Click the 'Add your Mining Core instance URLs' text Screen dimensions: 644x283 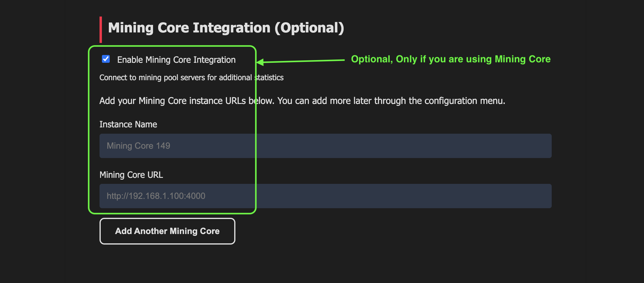(x=302, y=101)
